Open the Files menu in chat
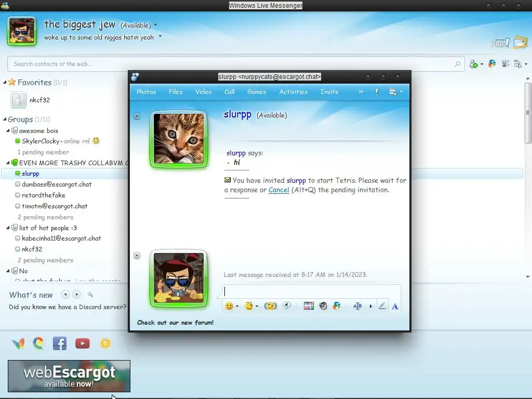The width and height of the screenshot is (532, 399). tap(176, 91)
